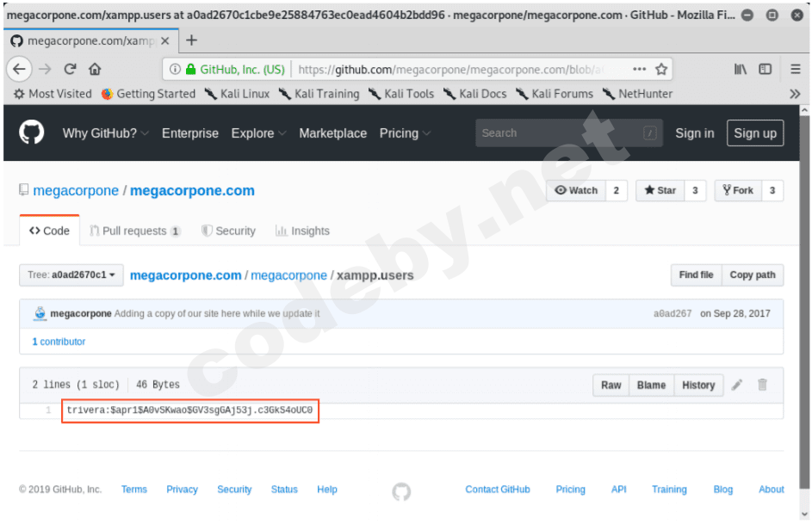Open the Getting Started bookmark
The height and width of the screenshot is (524, 812).
[149, 94]
